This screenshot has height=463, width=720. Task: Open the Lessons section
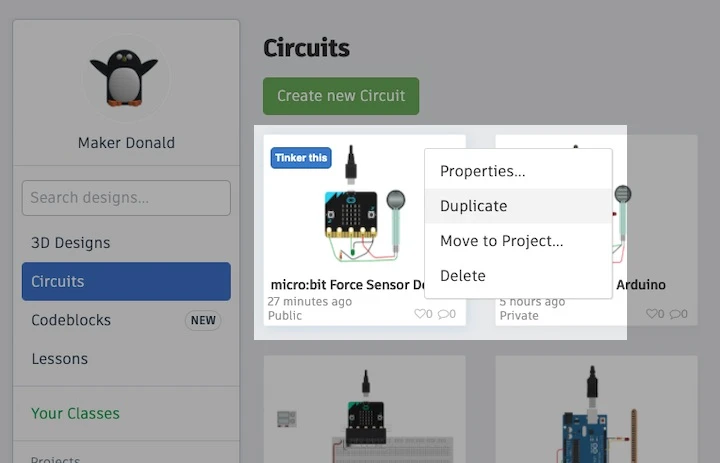60,359
